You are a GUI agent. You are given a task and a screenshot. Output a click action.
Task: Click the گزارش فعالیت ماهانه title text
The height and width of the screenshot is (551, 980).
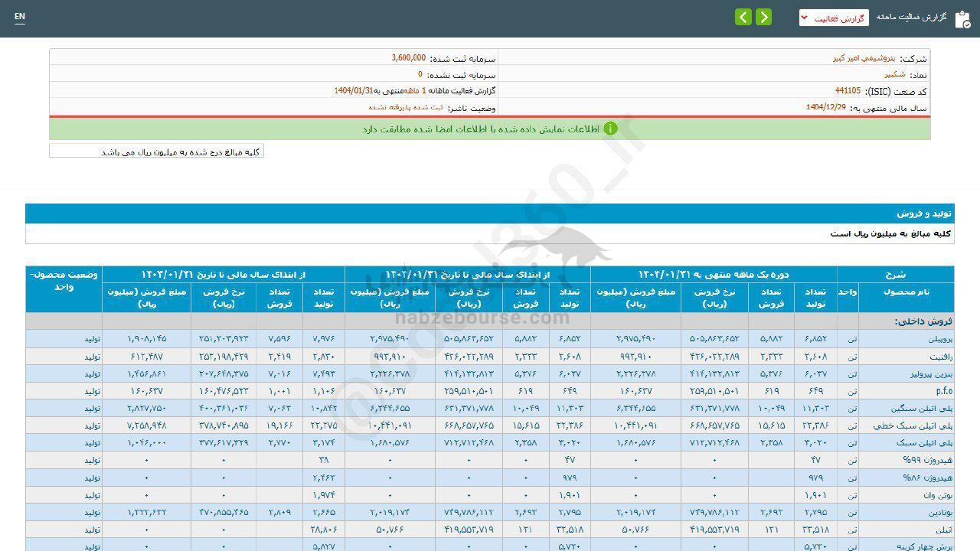[912, 17]
